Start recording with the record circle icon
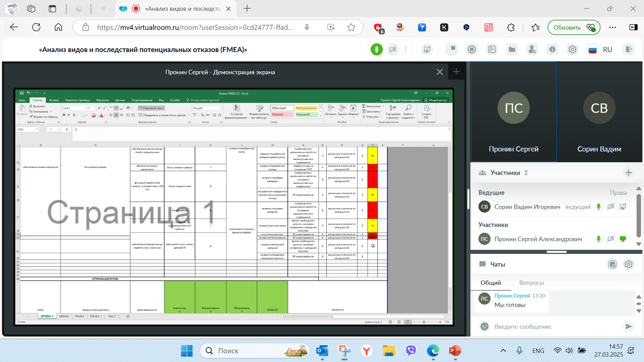644x362 pixels. [472, 49]
